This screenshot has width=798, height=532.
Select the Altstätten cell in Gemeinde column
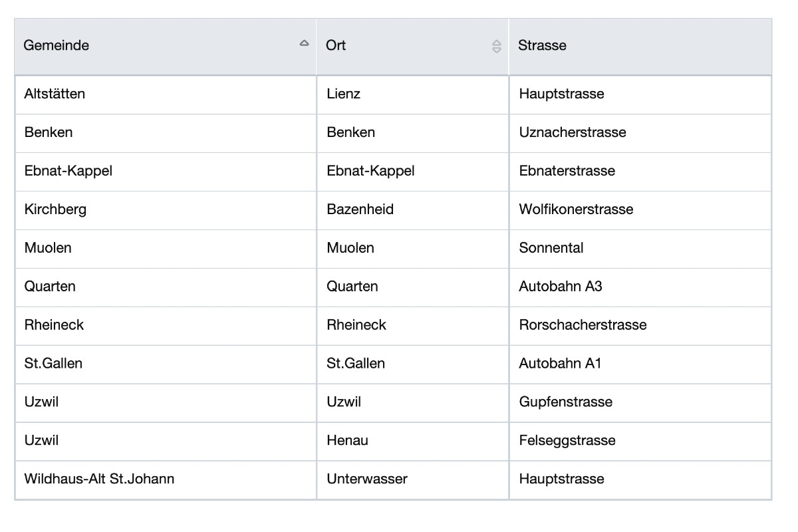tap(55, 94)
